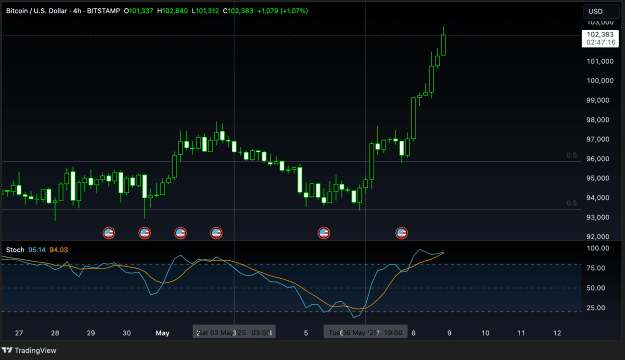The image size is (625, 360).
Task: Open the USD currency selector
Action: click(x=601, y=11)
